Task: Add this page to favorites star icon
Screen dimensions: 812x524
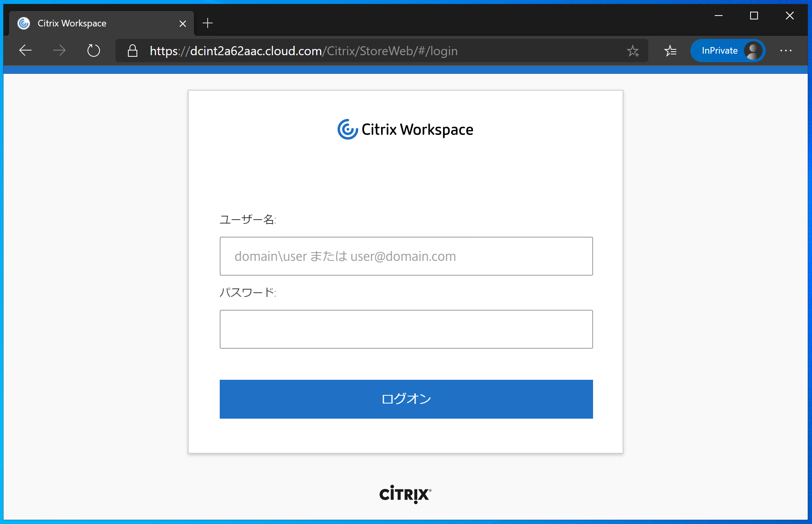Action: tap(633, 51)
